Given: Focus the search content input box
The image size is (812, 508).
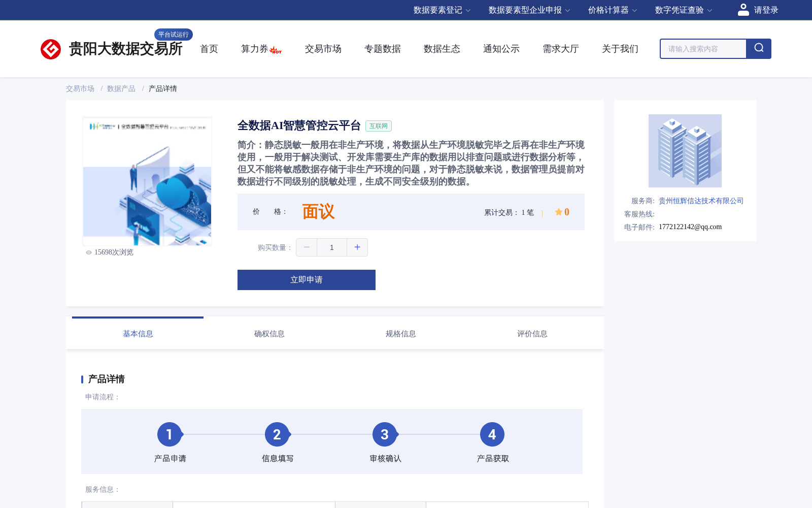Looking at the screenshot, I should 703,49.
